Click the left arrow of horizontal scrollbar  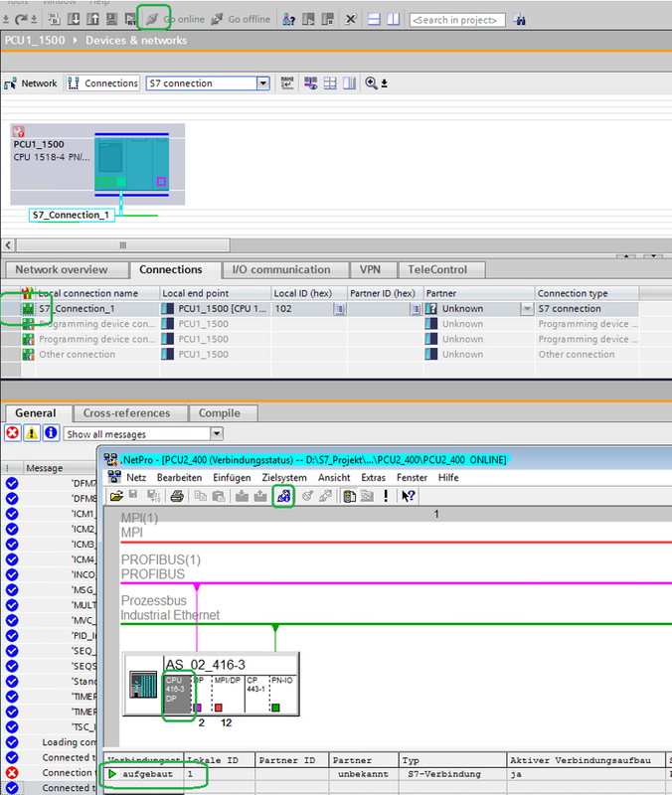(x=8, y=245)
